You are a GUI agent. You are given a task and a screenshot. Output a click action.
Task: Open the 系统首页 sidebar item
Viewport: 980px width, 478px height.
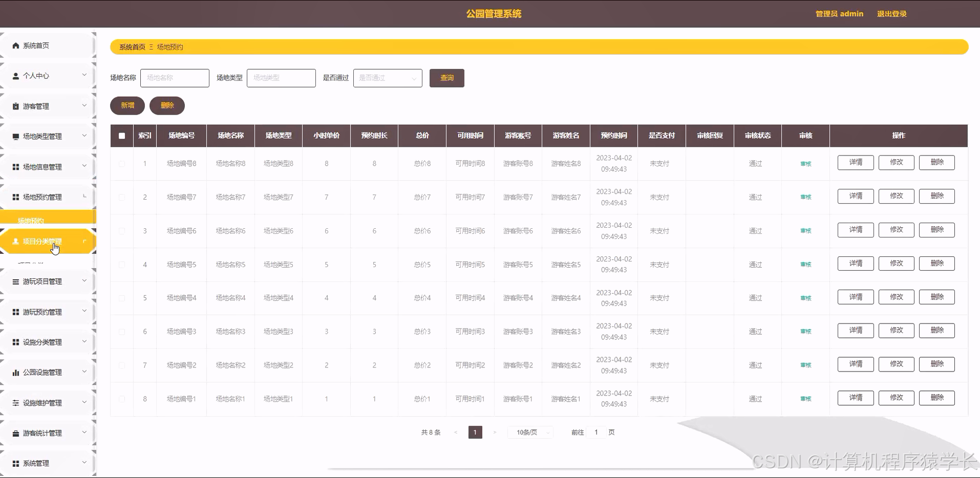(x=48, y=46)
